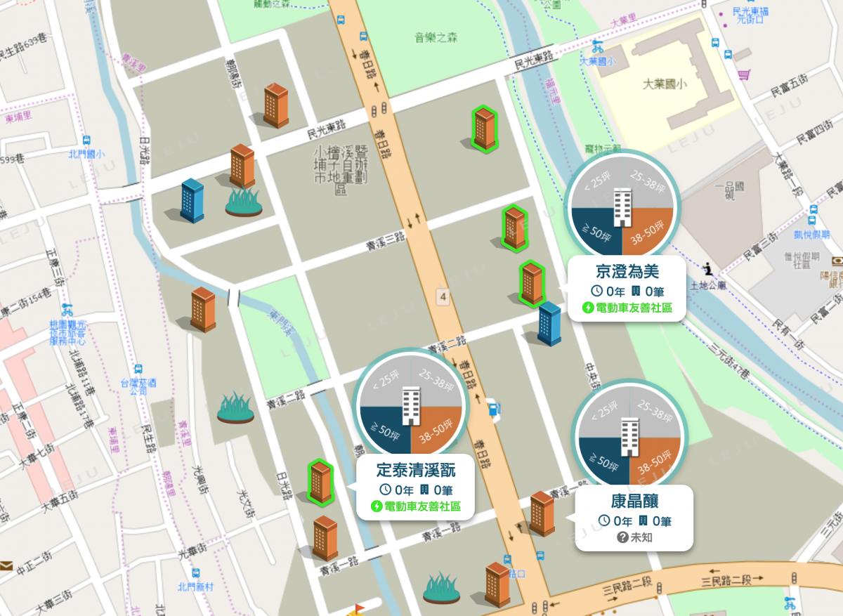This screenshot has height=616, width=843.
Task: Click bus stop icon above 北門國小 label
Action: 87,140
